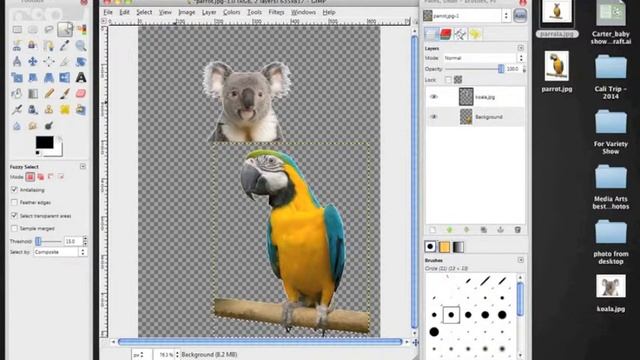The height and width of the screenshot is (360, 640).
Task: Switch to the Patterns tab
Action: (x=444, y=247)
